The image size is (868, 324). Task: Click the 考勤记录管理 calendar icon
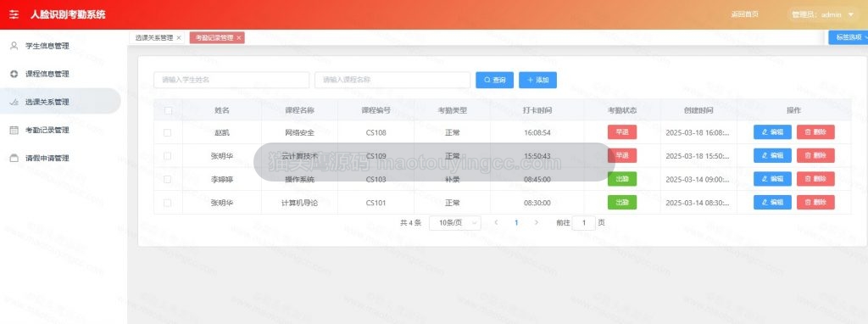point(14,130)
